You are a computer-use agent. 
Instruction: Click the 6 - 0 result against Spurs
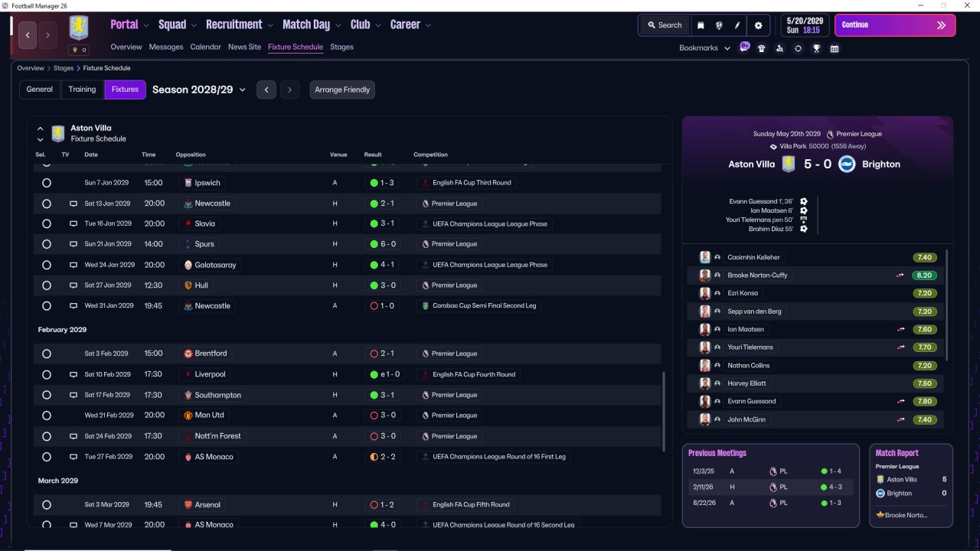point(382,244)
